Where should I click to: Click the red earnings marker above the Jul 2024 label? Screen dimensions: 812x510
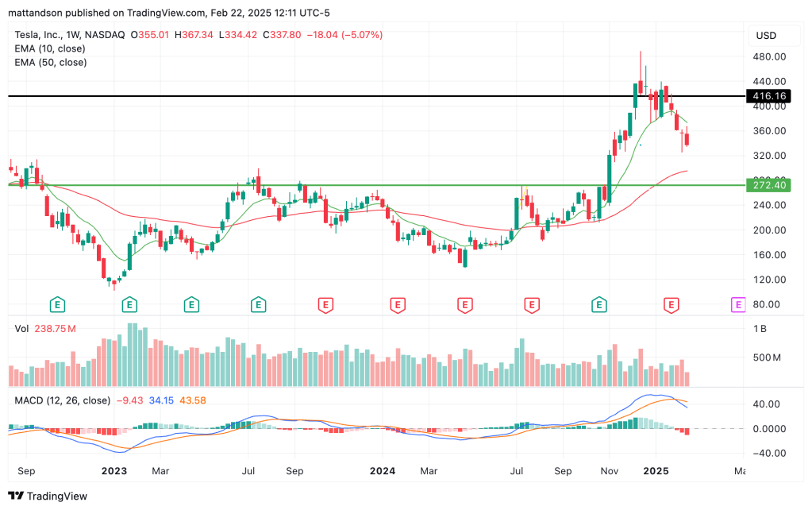point(531,304)
